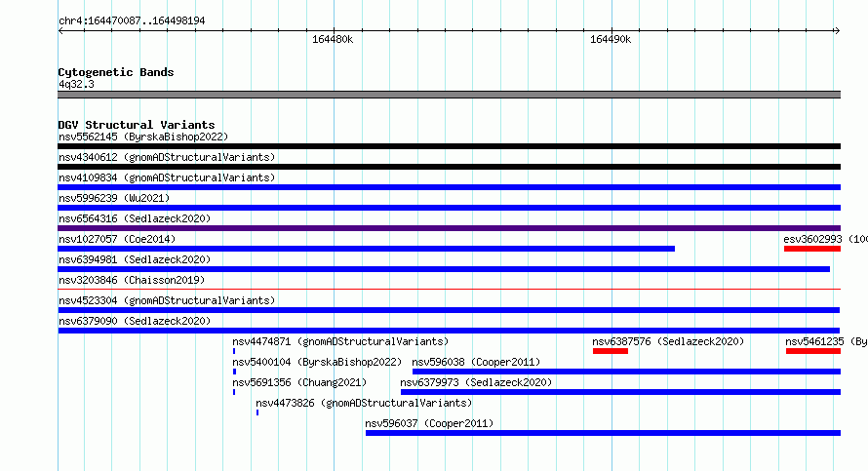Viewport: 868px width, 471px height.
Task: Click the black bar under nsv4340612
Action: tap(449, 167)
